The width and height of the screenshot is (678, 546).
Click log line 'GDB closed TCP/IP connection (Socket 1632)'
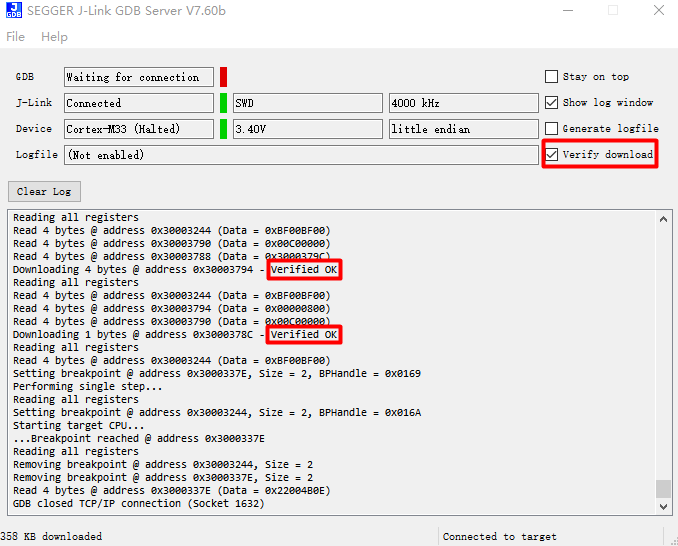click(x=138, y=503)
